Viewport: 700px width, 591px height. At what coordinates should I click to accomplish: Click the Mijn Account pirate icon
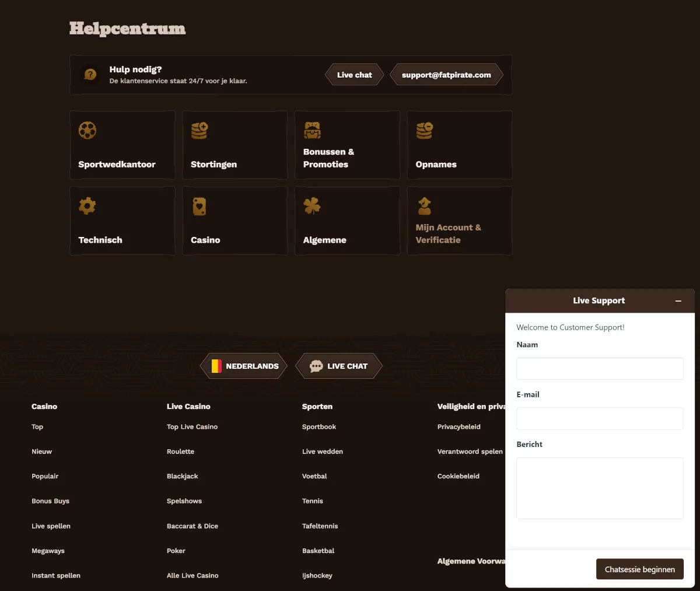pos(425,206)
